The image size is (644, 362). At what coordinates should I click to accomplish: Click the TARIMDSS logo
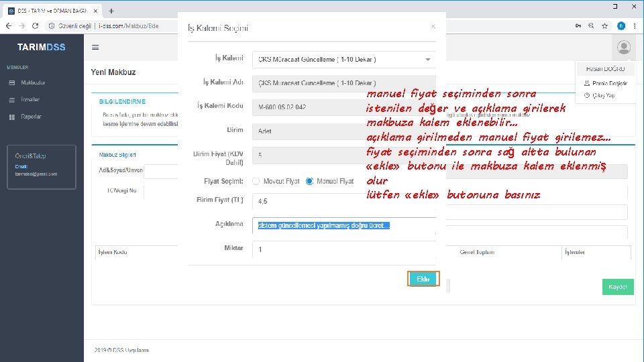[x=42, y=47]
